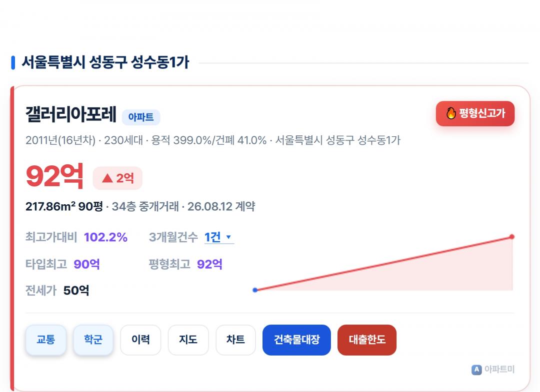Image resolution: width=540 pixels, height=392 pixels.
Task: Click the red up-triangle price change icon
Action: [107, 178]
